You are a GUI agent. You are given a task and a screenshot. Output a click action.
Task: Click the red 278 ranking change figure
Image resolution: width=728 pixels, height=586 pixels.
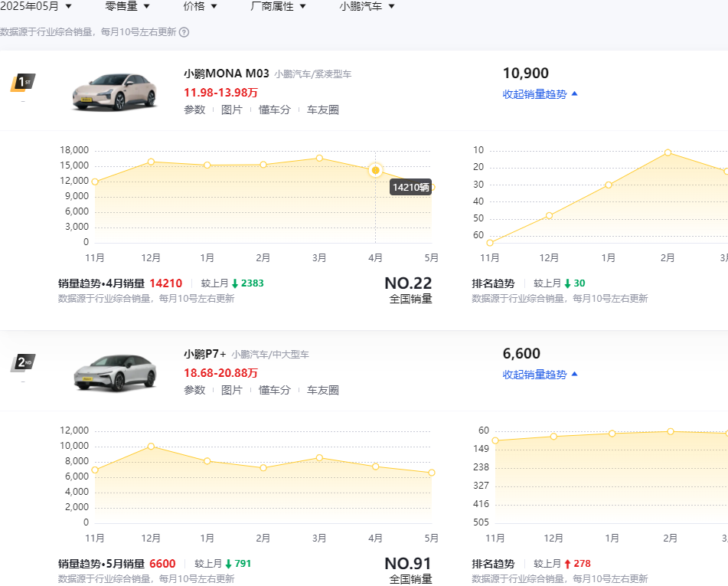click(582, 564)
